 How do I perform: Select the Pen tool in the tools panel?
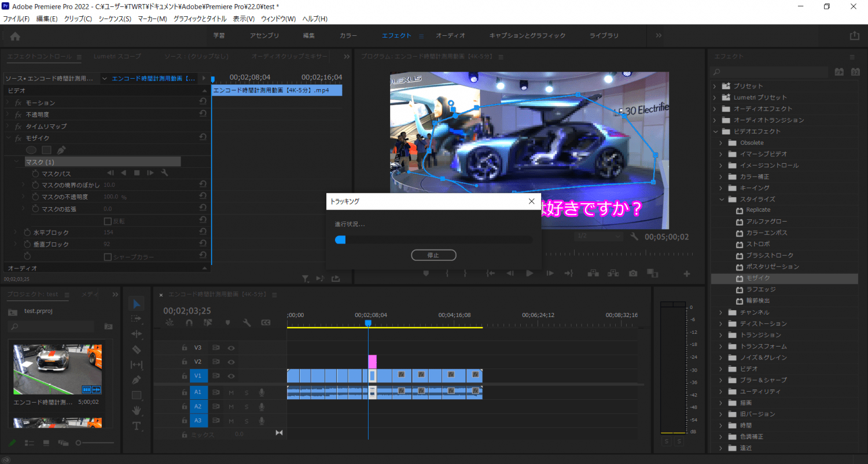137,380
